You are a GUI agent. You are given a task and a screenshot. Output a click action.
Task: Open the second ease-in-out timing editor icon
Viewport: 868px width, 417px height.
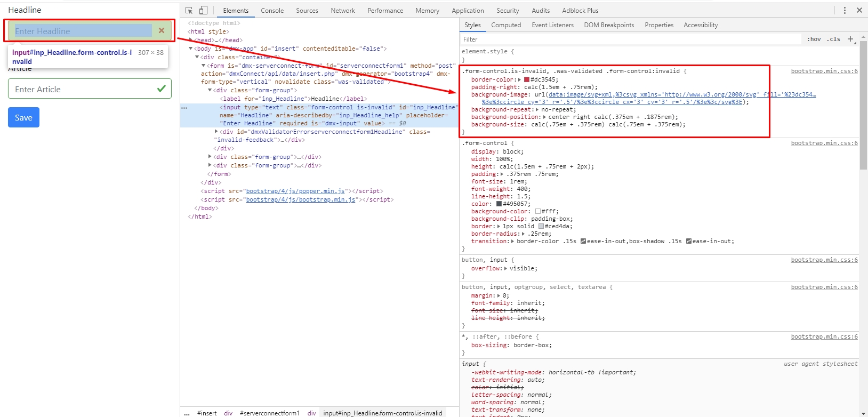point(689,242)
